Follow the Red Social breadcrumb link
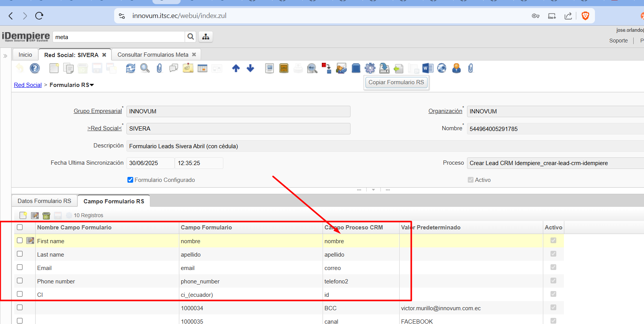 coord(28,85)
